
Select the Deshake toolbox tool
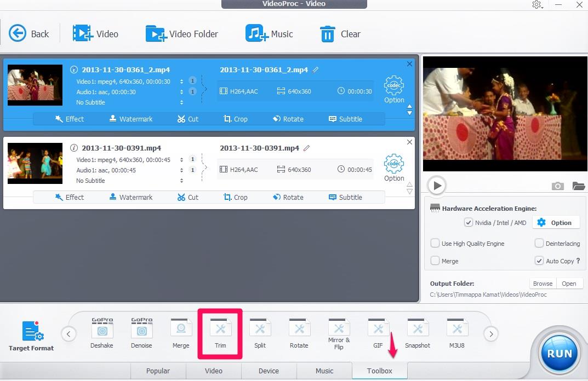(101, 333)
